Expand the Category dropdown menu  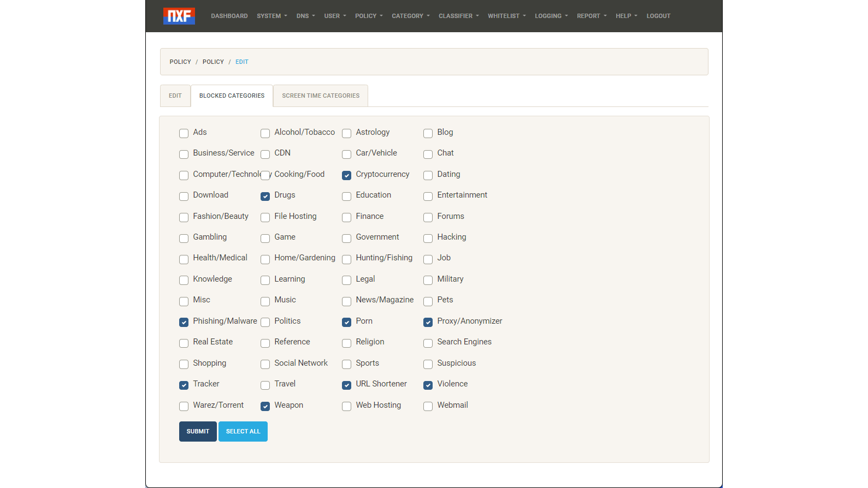[411, 16]
